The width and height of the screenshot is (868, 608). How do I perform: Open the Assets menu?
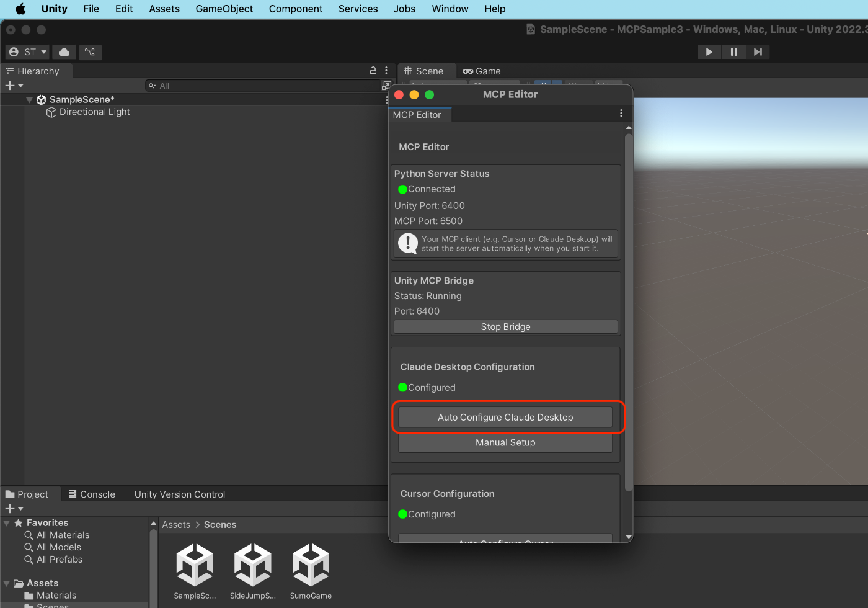[x=164, y=9]
